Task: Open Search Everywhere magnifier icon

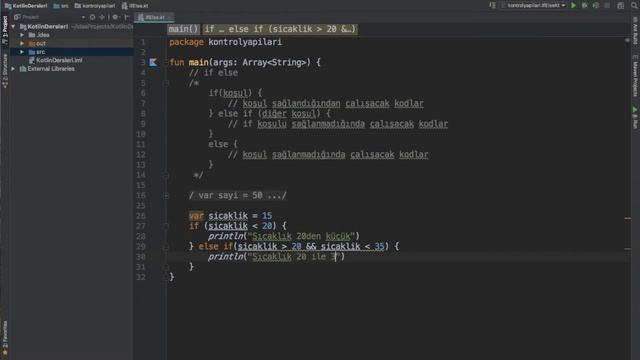Action: pyautogui.click(x=634, y=6)
